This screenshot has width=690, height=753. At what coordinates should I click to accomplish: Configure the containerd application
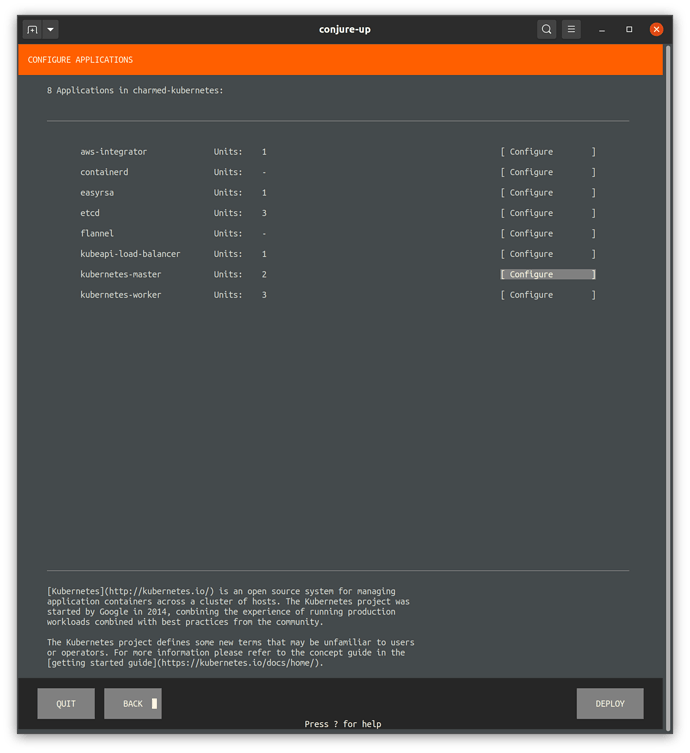[x=548, y=172]
